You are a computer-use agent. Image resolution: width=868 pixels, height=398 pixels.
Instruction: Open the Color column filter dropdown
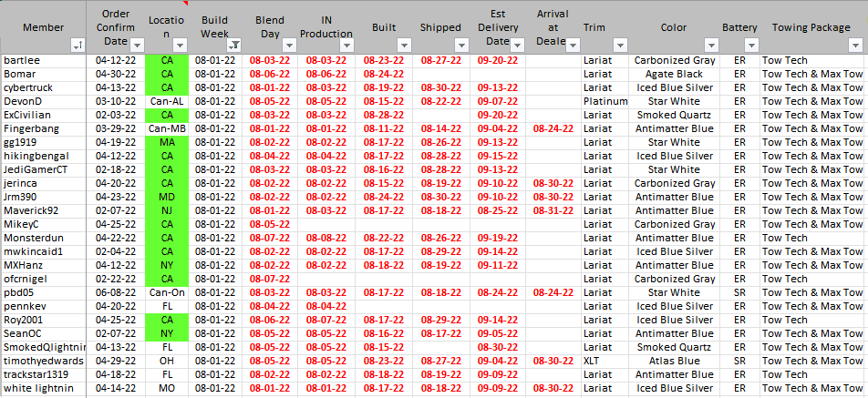coord(710,44)
